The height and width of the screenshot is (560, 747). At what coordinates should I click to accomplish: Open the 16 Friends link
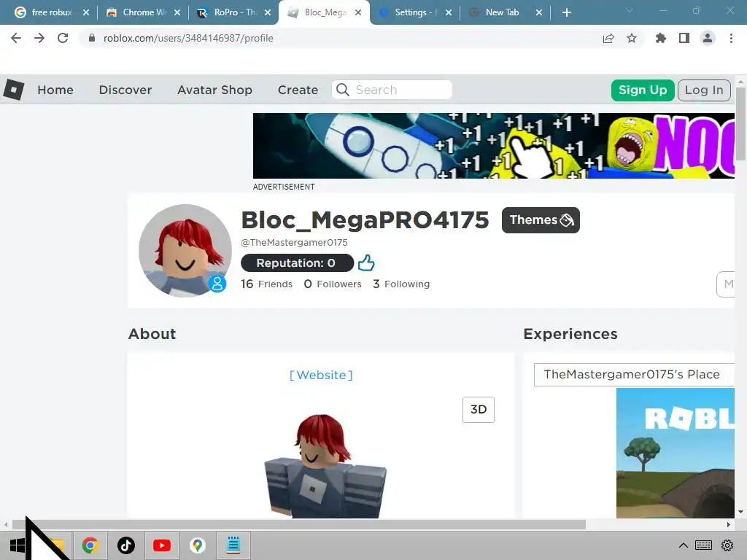[x=266, y=284]
